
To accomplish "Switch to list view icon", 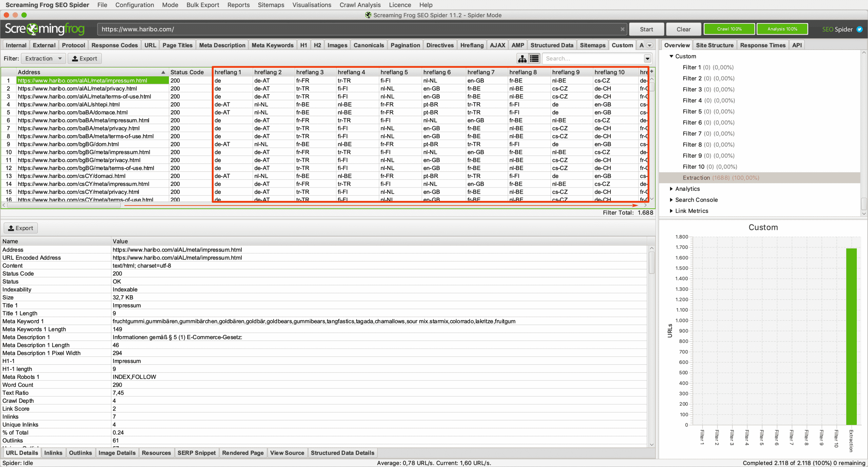I will 534,59.
